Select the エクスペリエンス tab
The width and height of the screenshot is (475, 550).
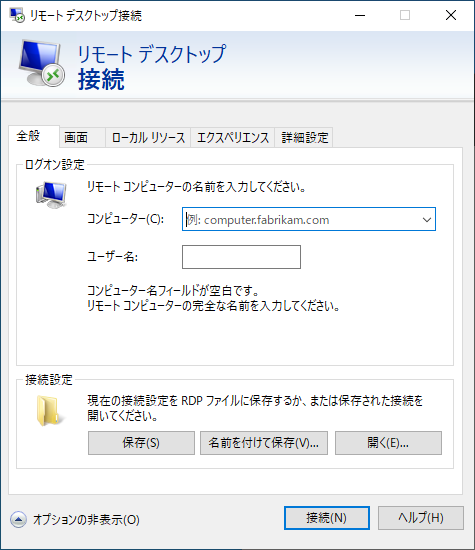click(233, 137)
